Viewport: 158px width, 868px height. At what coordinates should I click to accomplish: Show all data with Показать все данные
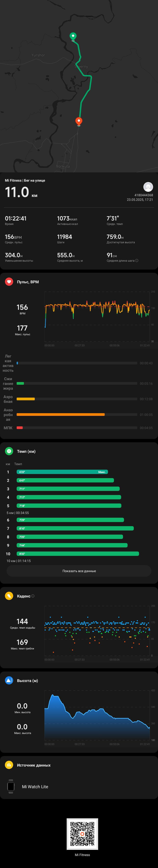79,571
